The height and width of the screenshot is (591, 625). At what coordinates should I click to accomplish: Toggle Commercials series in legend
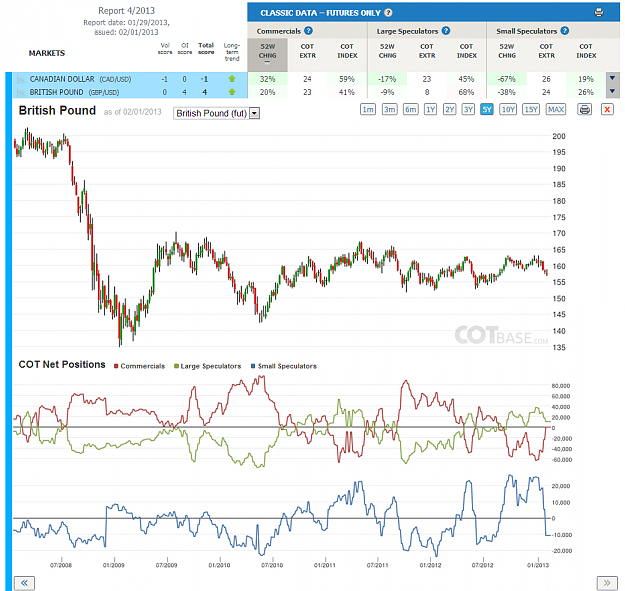click(x=140, y=366)
